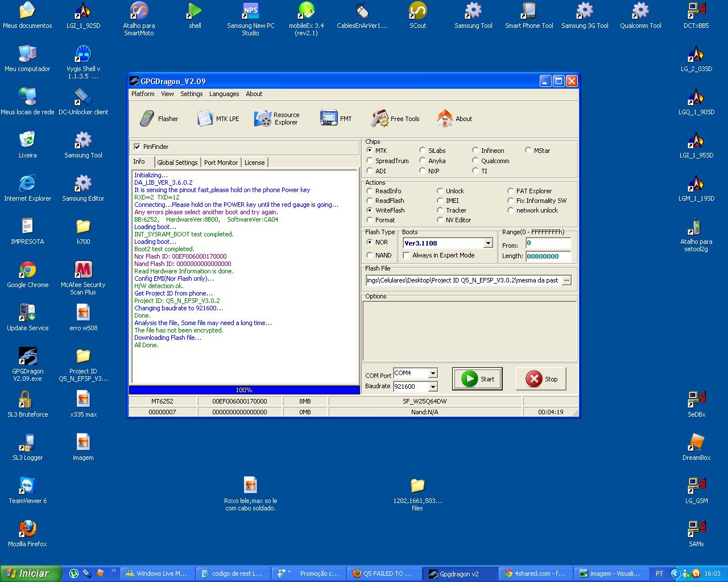
Task: Select the Smart Phone Tool desktop icon
Action: [529, 15]
